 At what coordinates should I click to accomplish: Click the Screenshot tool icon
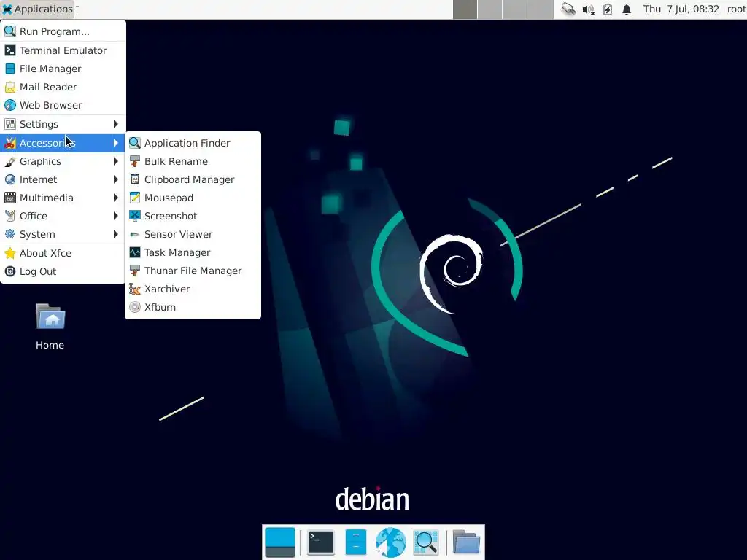click(x=135, y=216)
